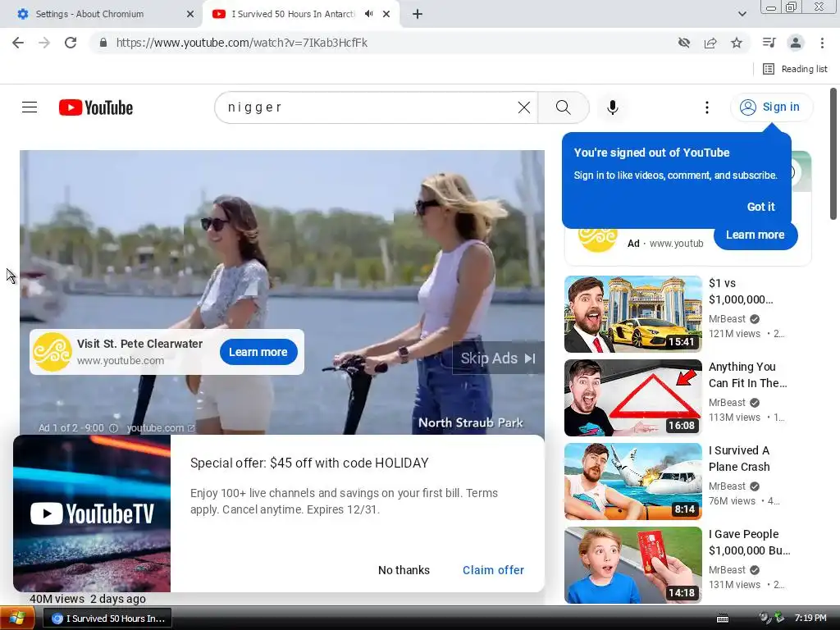Screen dimensions: 840x630
Task: Click Learn more on video ad overlay
Action: [x=258, y=352]
